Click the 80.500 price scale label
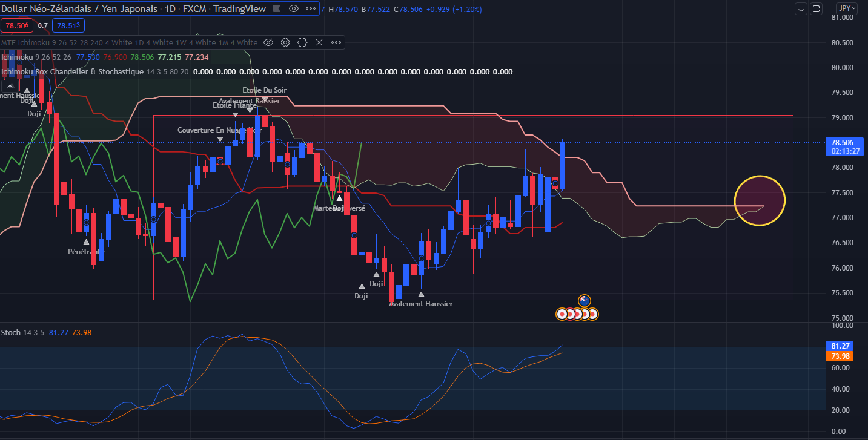The width and height of the screenshot is (868, 440). point(841,42)
